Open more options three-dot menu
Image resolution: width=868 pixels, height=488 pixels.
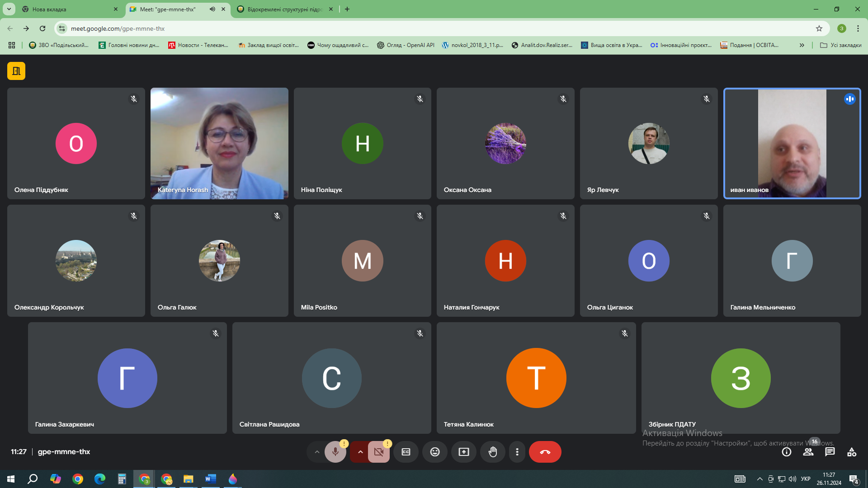click(x=517, y=452)
